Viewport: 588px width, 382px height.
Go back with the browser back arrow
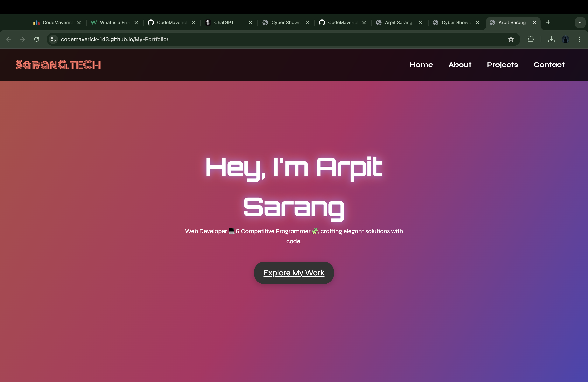tap(9, 39)
